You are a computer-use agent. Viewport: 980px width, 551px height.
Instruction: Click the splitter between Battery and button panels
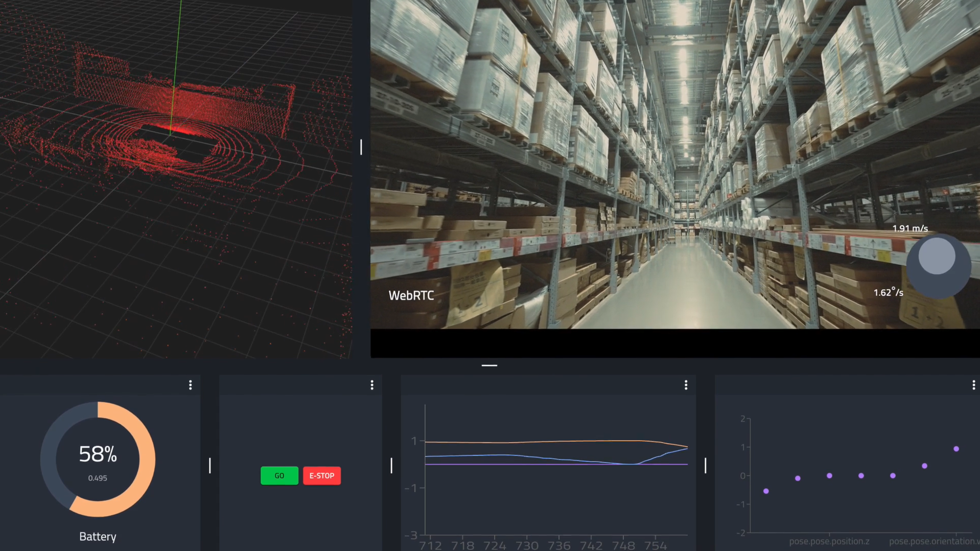point(210,465)
